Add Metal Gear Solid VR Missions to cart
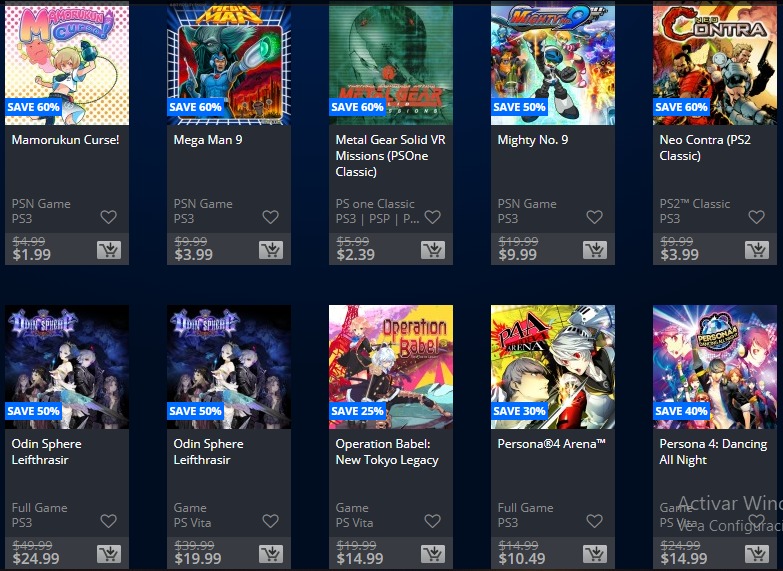The image size is (783, 571). pyautogui.click(x=433, y=250)
